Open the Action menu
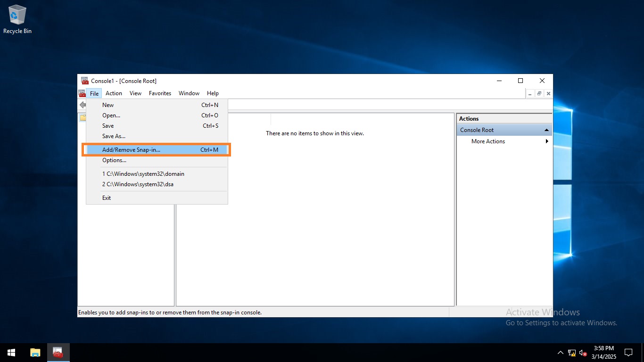 click(114, 93)
